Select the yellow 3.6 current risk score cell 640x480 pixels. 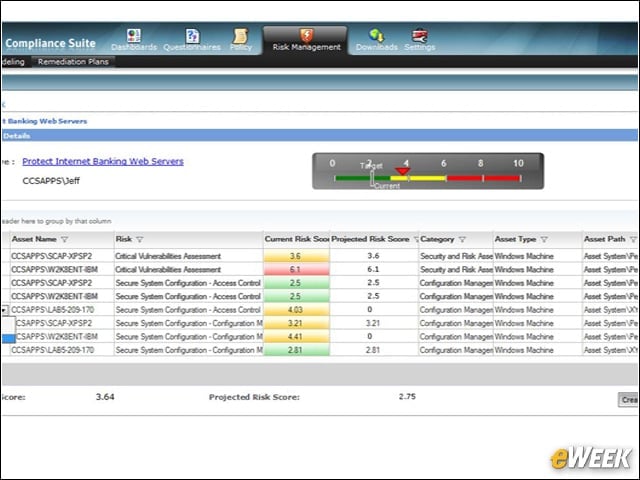coord(296,256)
